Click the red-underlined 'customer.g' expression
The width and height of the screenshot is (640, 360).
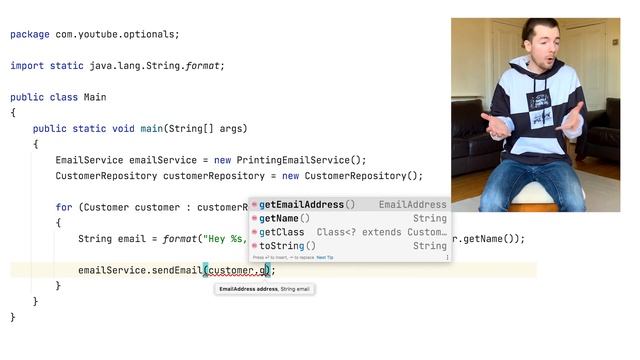coord(237,270)
